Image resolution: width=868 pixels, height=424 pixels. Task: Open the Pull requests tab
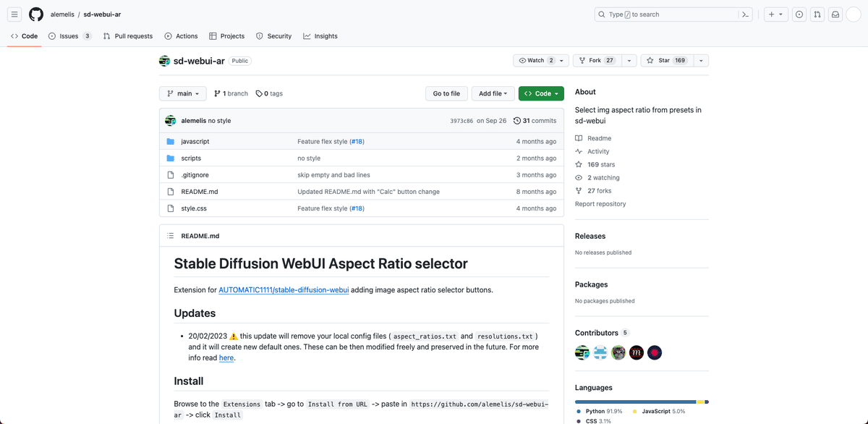click(x=128, y=36)
